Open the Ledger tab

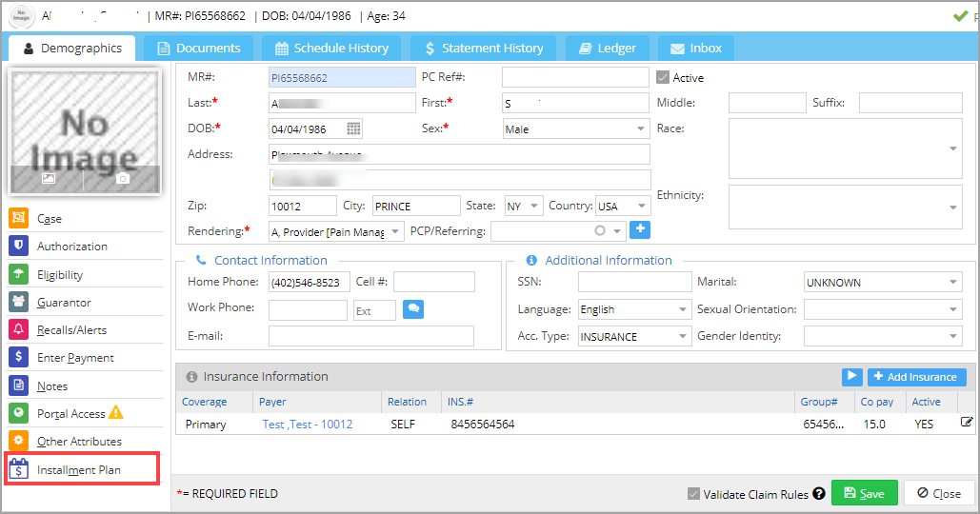608,49
